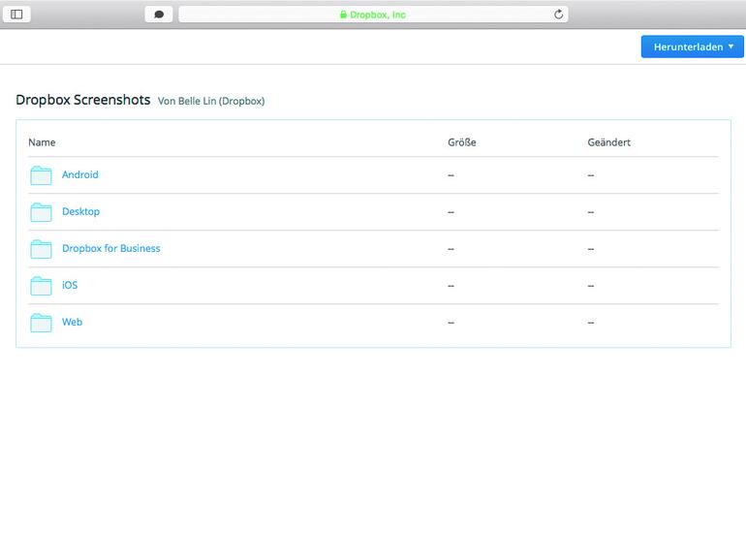The height and width of the screenshot is (560, 746).
Task: Click the Web folder icon
Action: click(41, 323)
